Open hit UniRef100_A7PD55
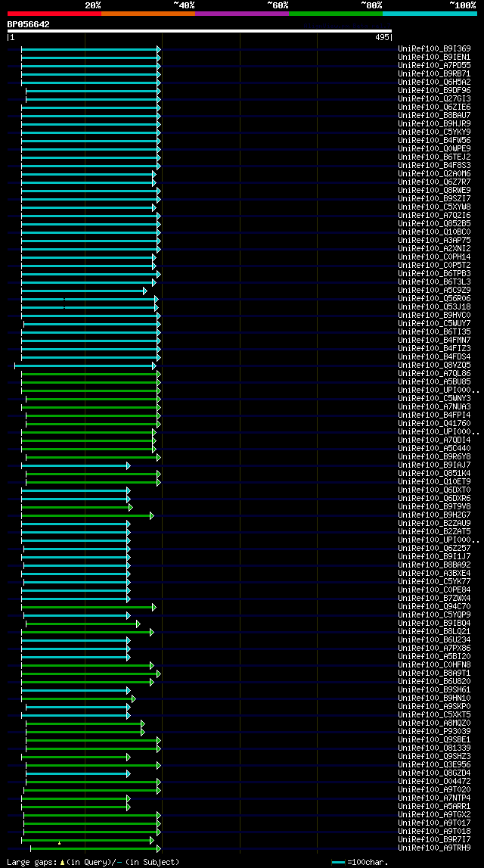The width and height of the screenshot is (484, 868). [434, 65]
